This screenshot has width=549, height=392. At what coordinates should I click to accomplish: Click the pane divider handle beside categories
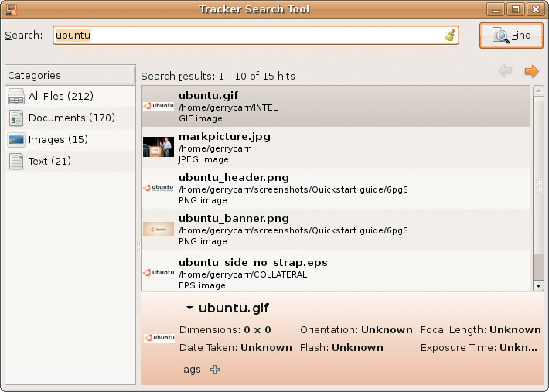138,247
